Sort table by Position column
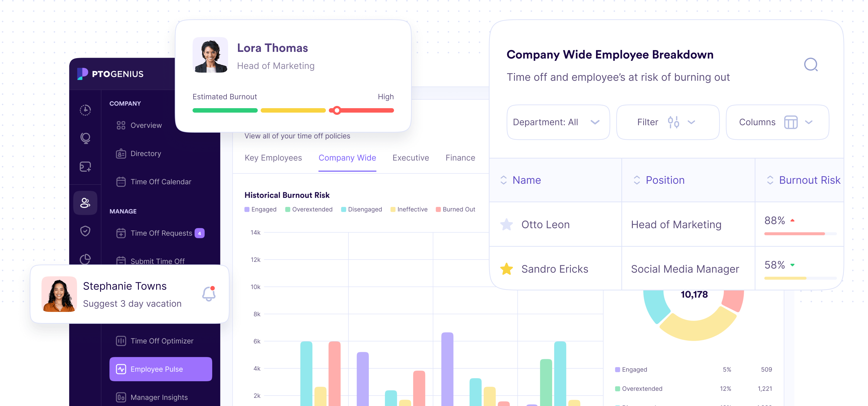 tap(659, 180)
